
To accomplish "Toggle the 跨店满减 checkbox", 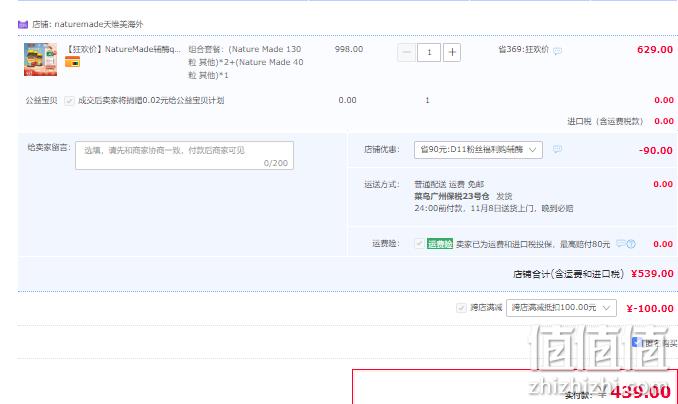I will tap(461, 308).
